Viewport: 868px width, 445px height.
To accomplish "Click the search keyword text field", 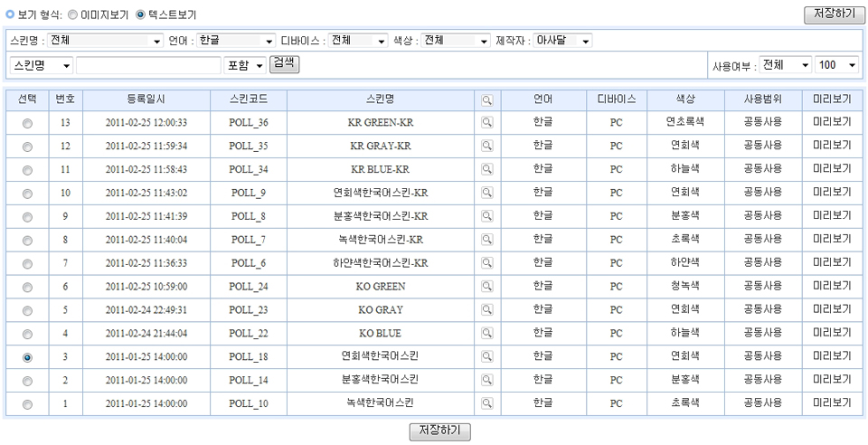I will point(148,65).
